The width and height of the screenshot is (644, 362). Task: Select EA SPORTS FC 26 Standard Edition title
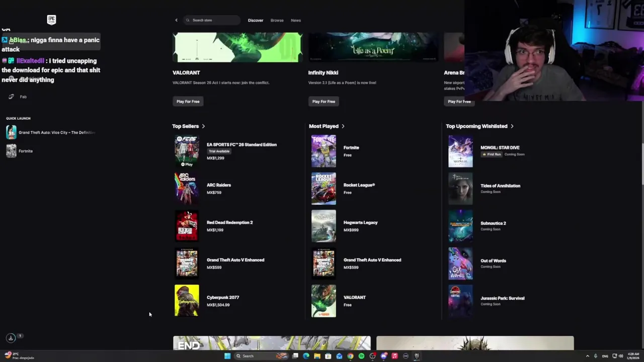click(x=242, y=145)
